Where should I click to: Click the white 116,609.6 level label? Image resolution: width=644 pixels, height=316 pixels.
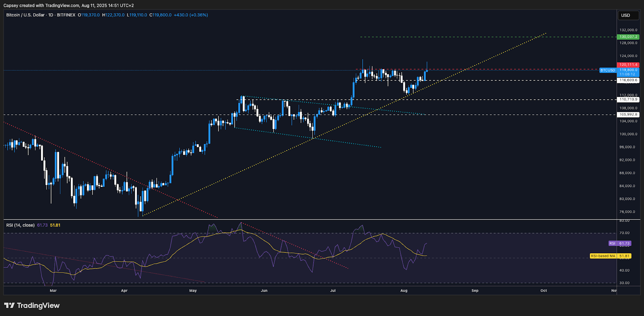pos(628,80)
